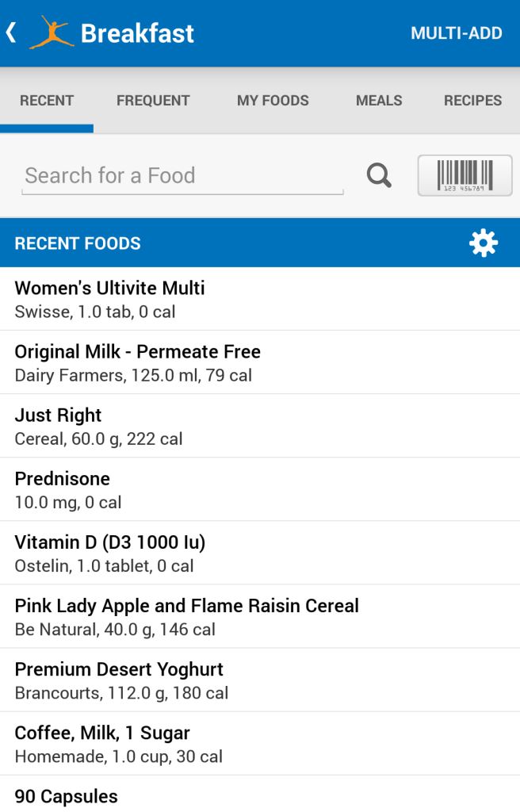
Task: Focus the Search for a Food field
Action: (182, 175)
